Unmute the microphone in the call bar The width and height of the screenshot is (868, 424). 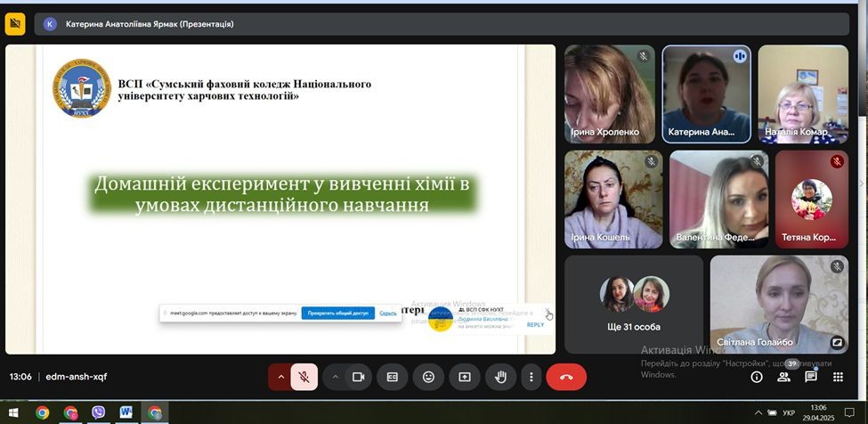pos(304,377)
